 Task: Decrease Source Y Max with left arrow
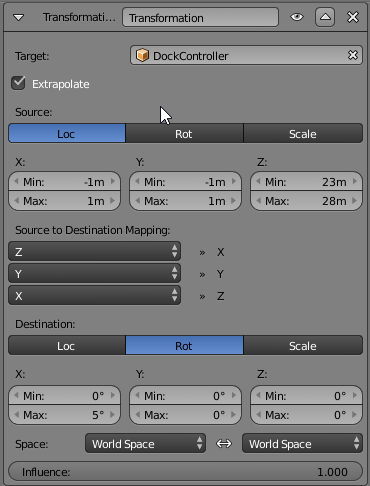pyautogui.click(x=137, y=201)
